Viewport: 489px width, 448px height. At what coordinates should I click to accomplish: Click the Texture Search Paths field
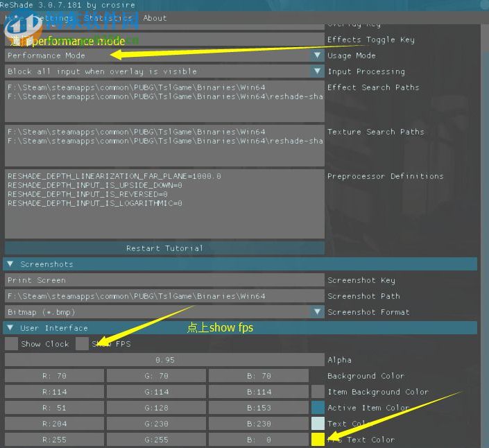[x=164, y=146]
